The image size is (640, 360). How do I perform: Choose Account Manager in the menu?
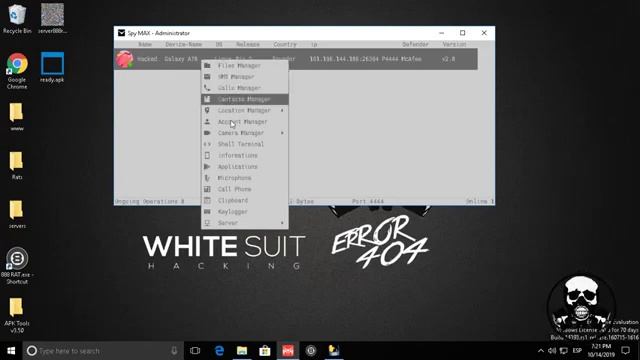pyautogui.click(x=244, y=122)
